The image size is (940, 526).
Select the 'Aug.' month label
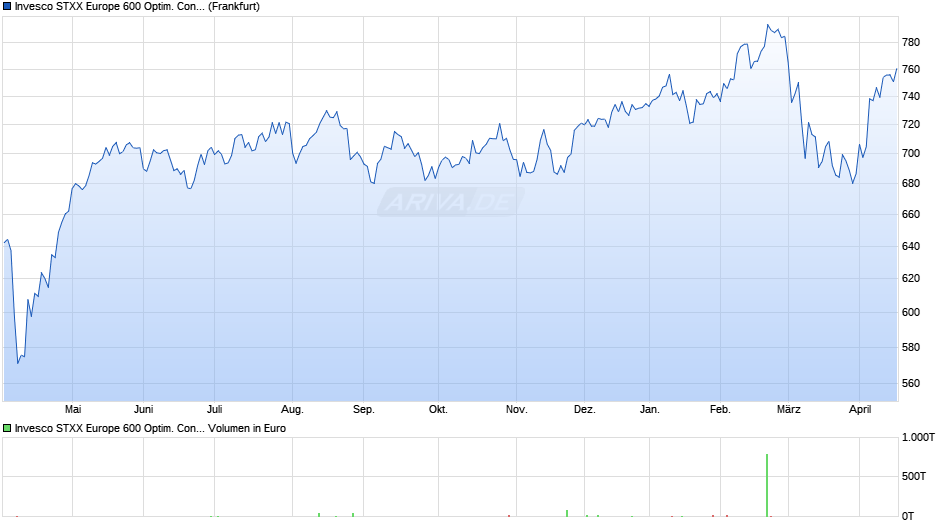(292, 410)
